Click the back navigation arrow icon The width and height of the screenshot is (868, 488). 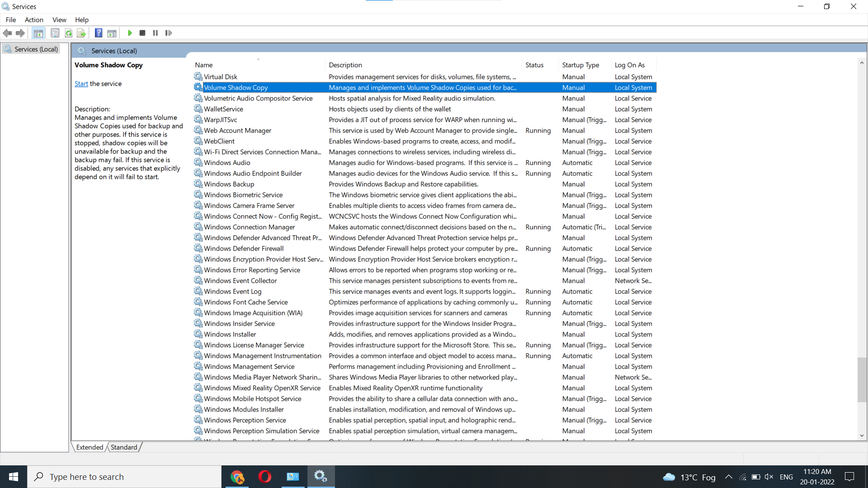[8, 33]
